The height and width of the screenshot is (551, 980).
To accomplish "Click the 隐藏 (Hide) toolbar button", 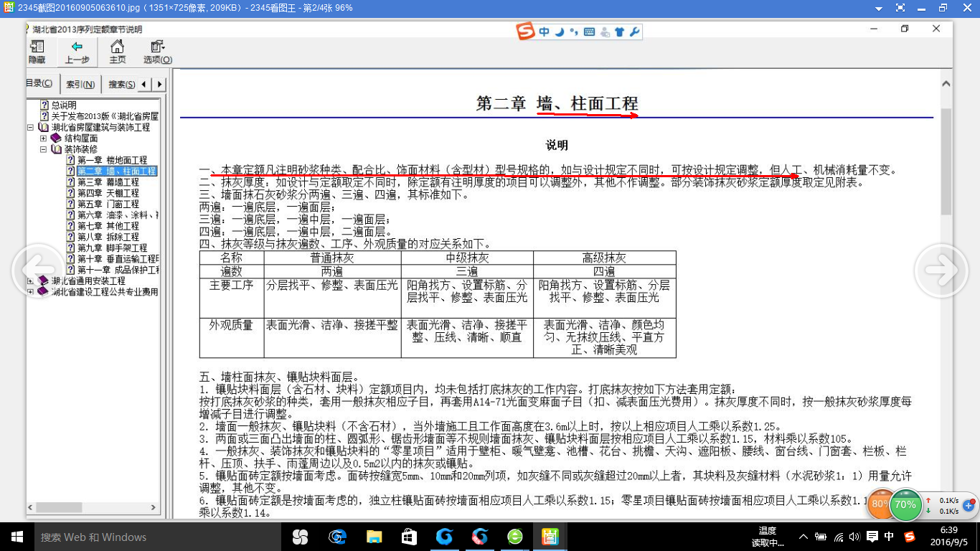I will pos(36,52).
